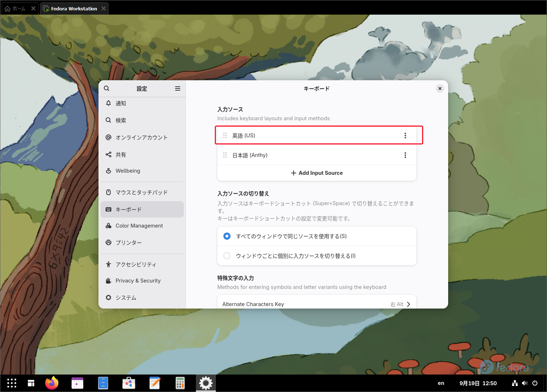This screenshot has width=547, height=392.
Task: Open the app grid in the dock
Action: tap(12, 383)
